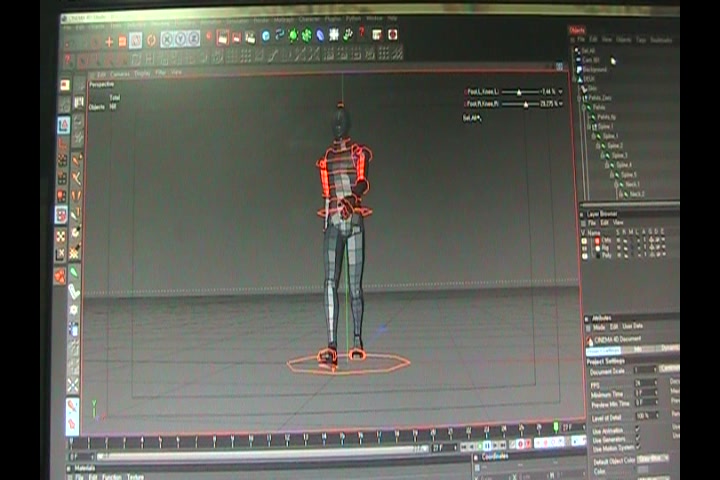The width and height of the screenshot is (720, 480).
Task: Open the User Data menu in Attributes panel
Action: click(x=632, y=326)
